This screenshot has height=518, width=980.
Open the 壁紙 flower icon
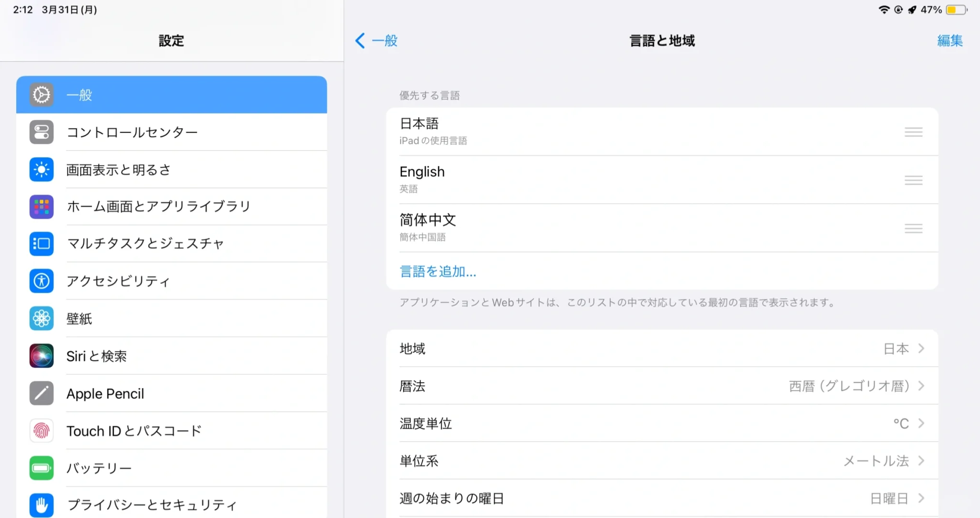41,318
